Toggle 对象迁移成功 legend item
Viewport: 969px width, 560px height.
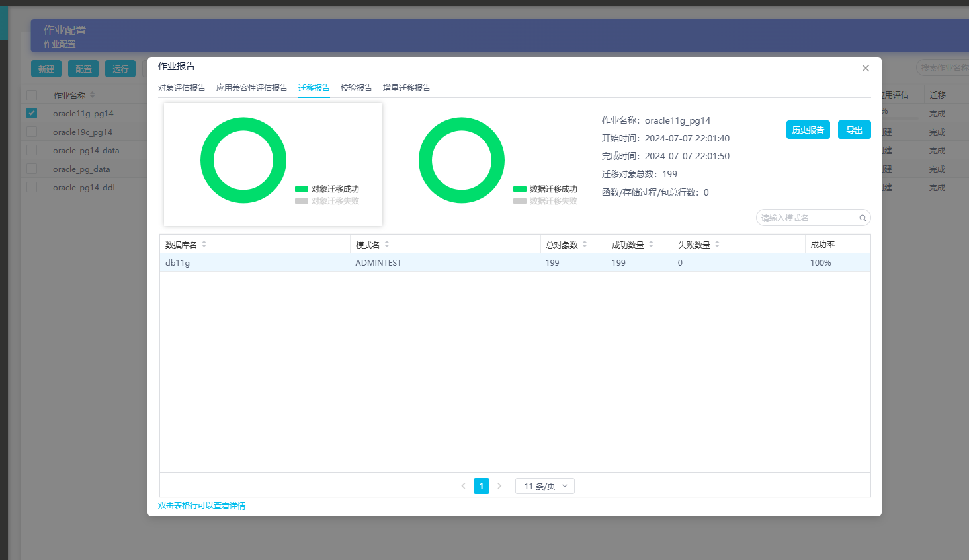(x=327, y=189)
